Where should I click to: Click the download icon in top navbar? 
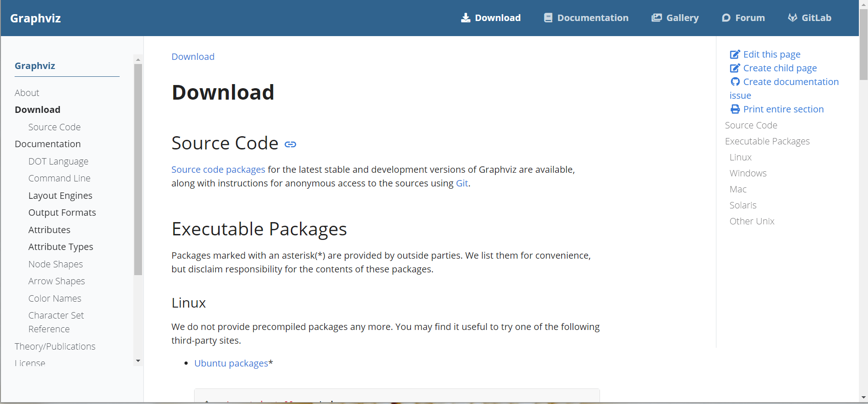pyautogui.click(x=465, y=18)
